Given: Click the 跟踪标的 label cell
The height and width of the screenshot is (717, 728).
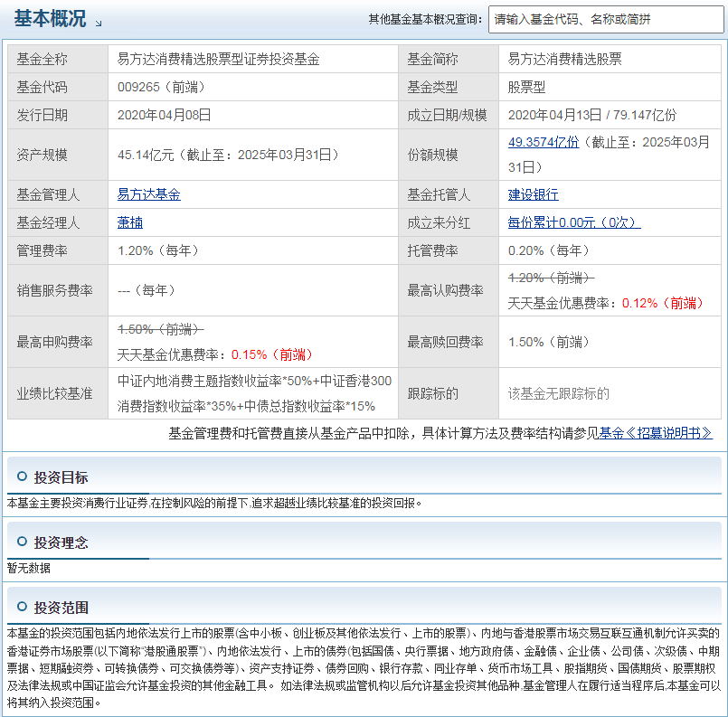Looking at the screenshot, I should tap(449, 393).
